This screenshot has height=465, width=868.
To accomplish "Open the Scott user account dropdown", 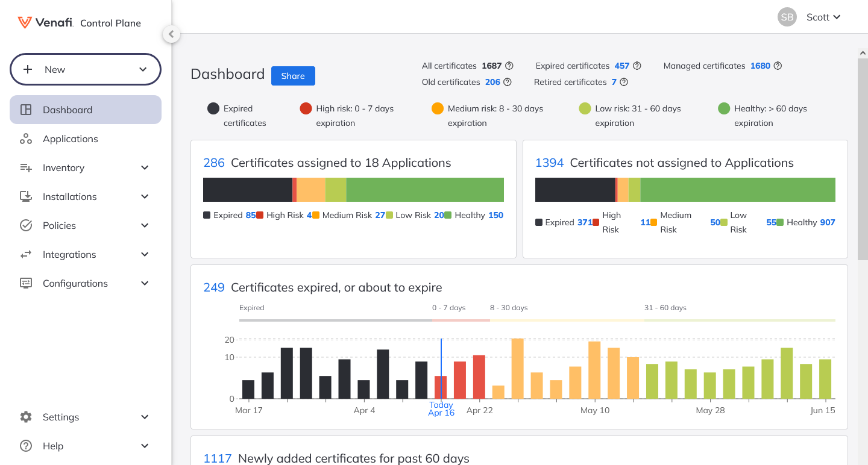I will [x=823, y=17].
